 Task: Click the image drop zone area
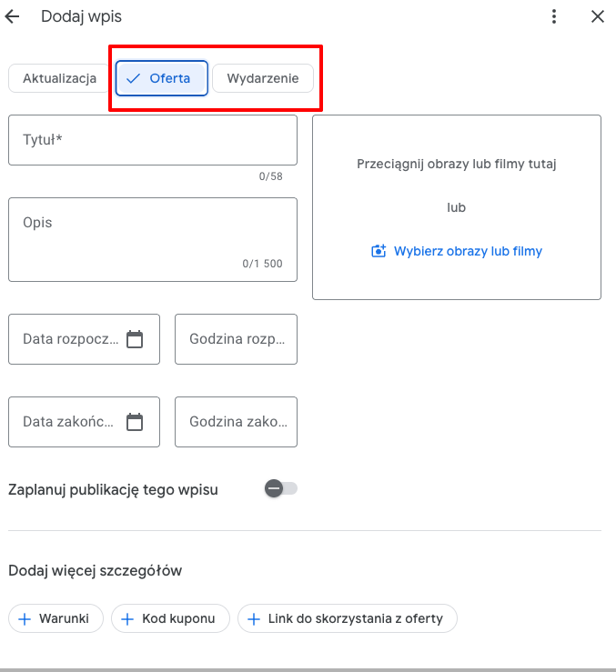(x=457, y=207)
